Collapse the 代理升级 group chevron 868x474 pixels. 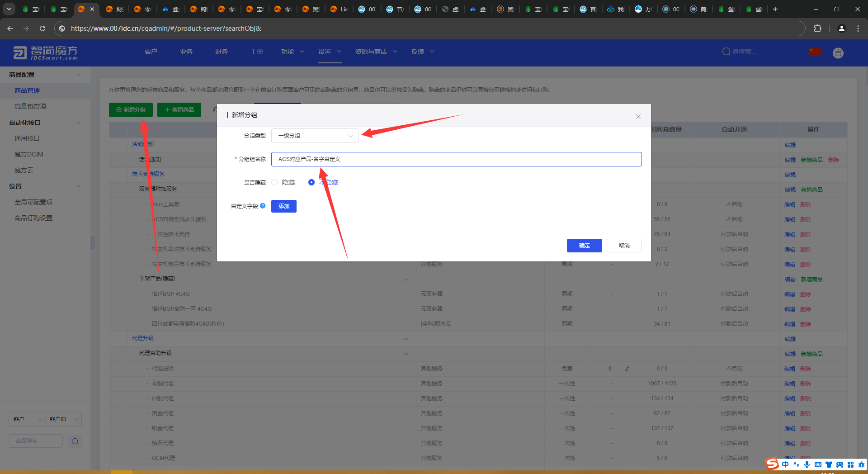406,339
